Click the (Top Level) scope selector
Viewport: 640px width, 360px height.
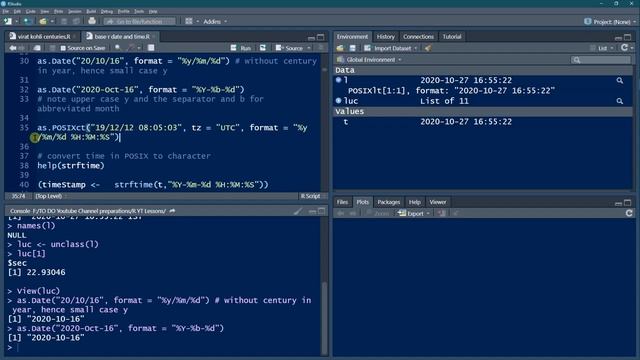pos(49,196)
